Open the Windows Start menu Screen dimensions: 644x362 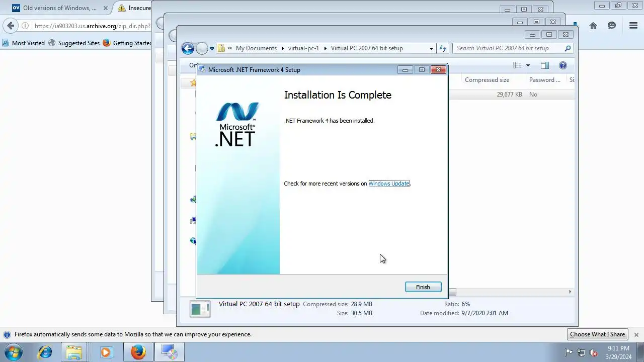point(13,352)
